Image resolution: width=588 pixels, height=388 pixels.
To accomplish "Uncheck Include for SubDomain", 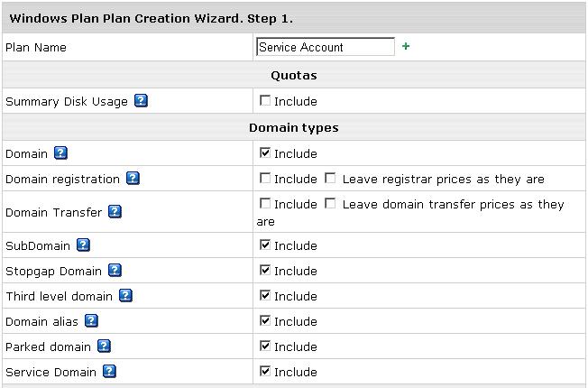I will [265, 245].
